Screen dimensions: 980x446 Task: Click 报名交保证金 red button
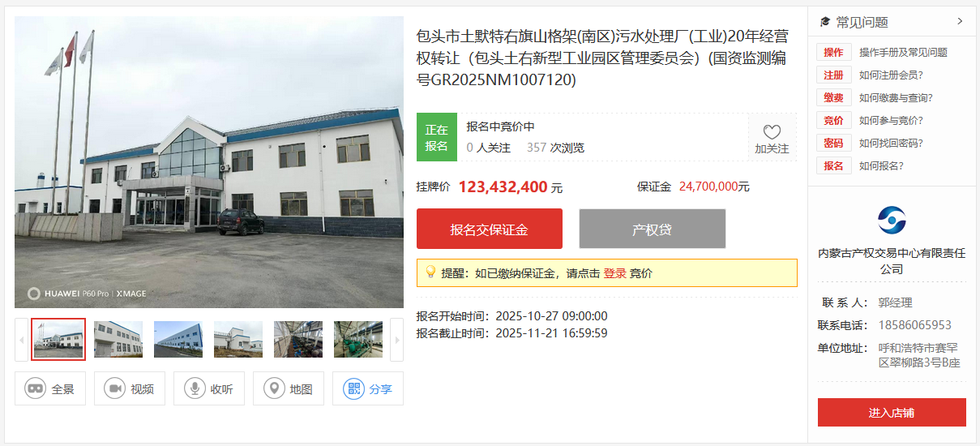[490, 229]
